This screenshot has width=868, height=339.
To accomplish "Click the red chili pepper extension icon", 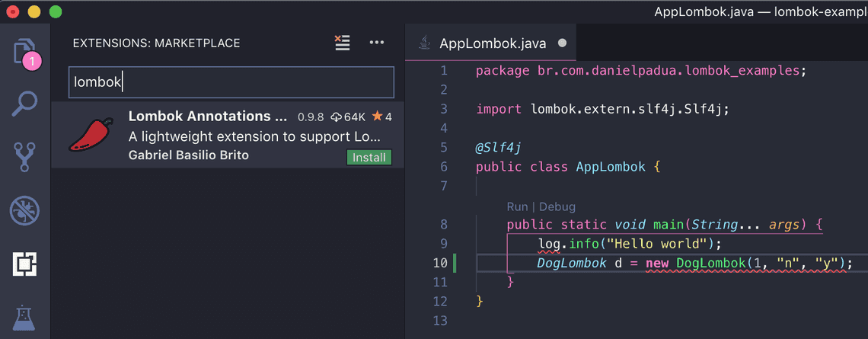I will [91, 135].
